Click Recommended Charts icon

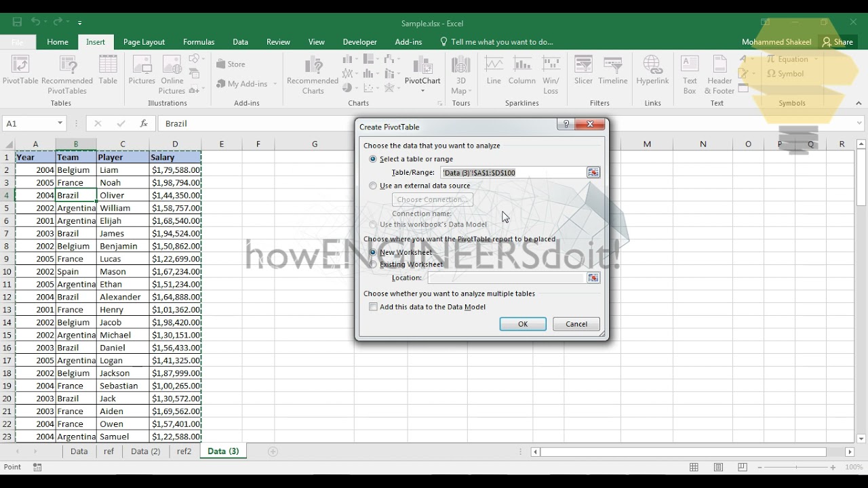[313, 75]
